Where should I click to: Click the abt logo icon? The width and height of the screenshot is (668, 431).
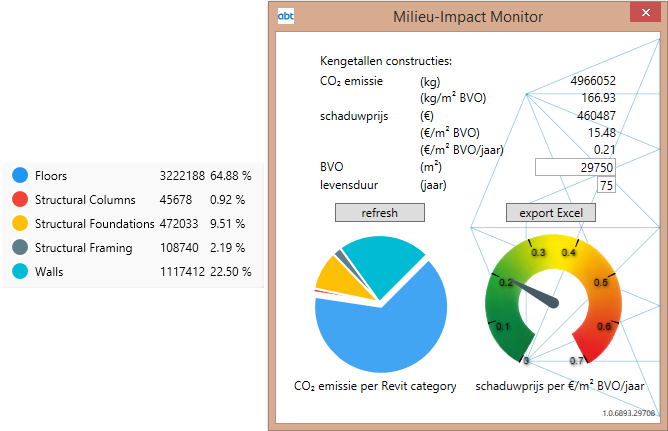(286, 16)
